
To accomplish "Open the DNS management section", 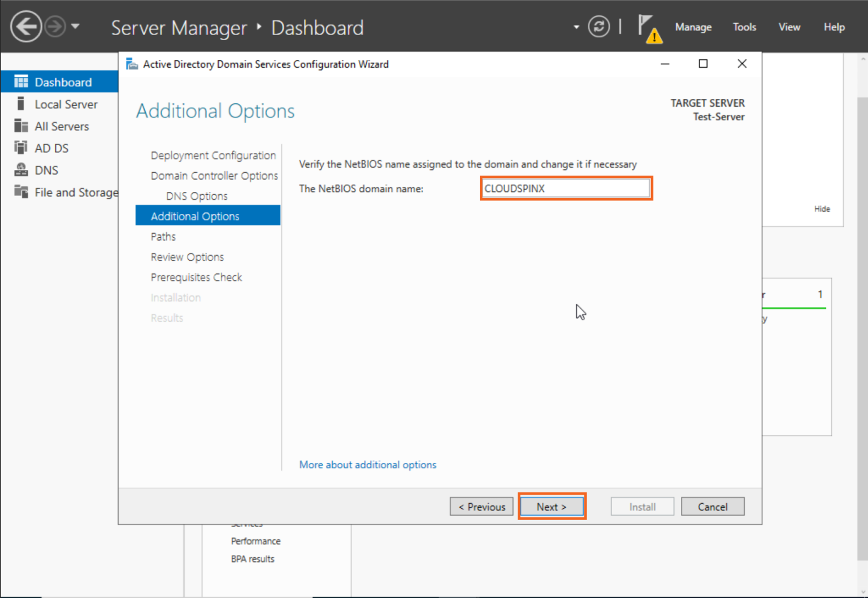I will click(x=46, y=169).
